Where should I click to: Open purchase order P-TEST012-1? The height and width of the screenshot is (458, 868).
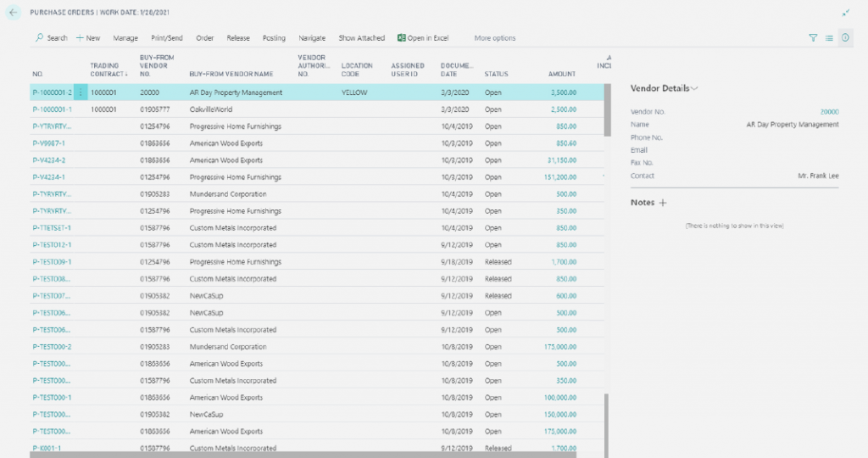click(52, 245)
